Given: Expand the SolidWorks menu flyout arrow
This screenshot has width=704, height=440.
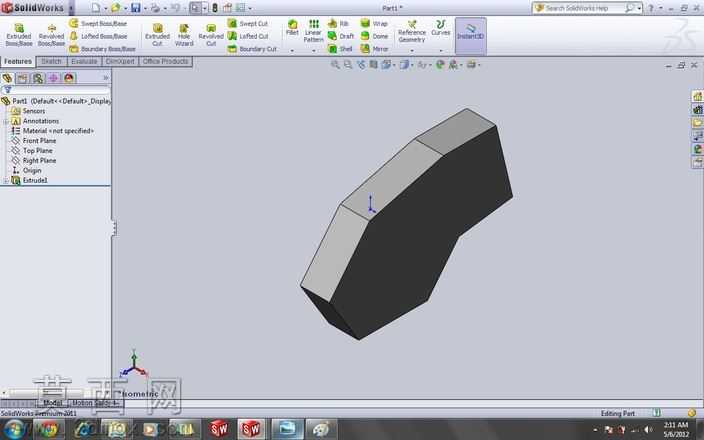Looking at the screenshot, I should 71,8.
